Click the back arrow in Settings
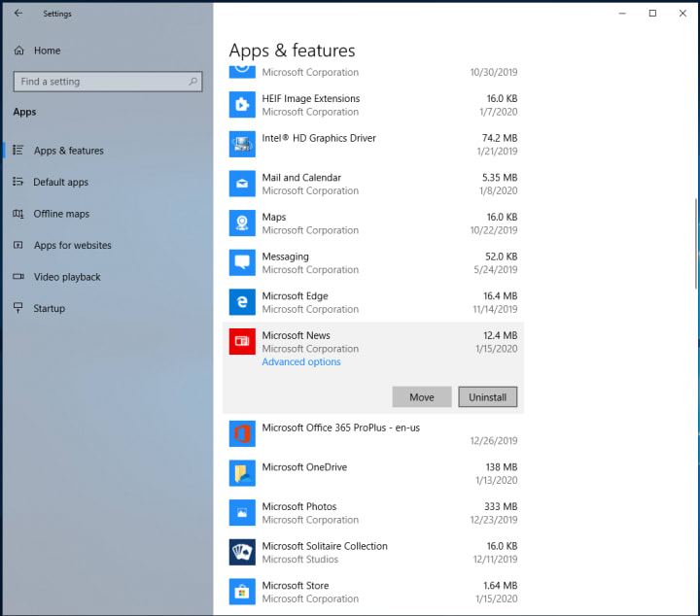 click(x=18, y=14)
